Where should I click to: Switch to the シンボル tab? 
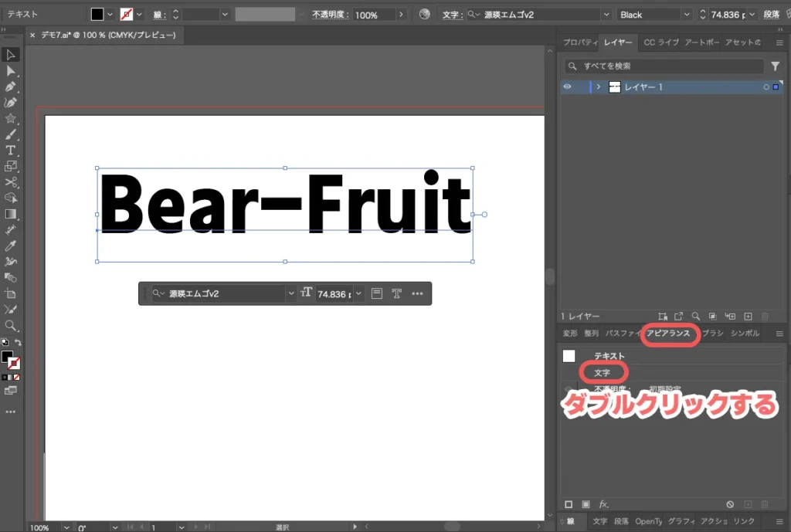745,334
